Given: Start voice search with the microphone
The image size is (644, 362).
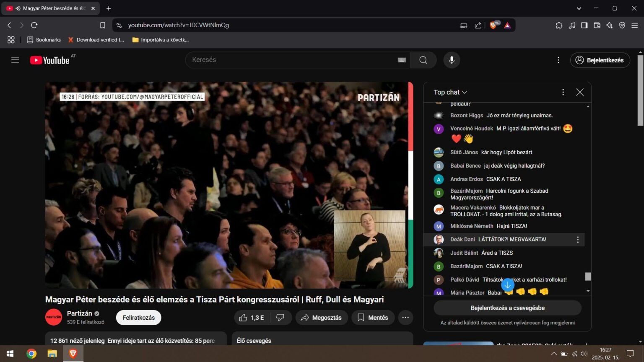Looking at the screenshot, I should [452, 60].
